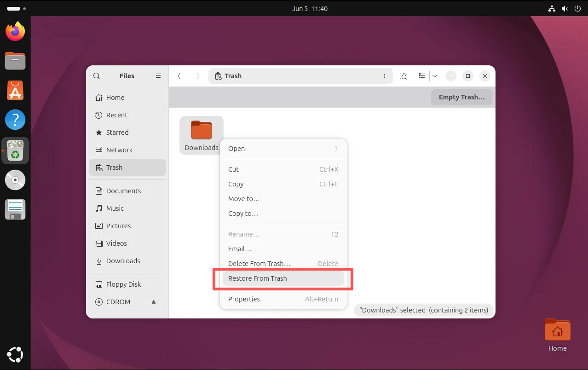Go back with the left arrow
The image size is (588, 370).
[x=179, y=76]
